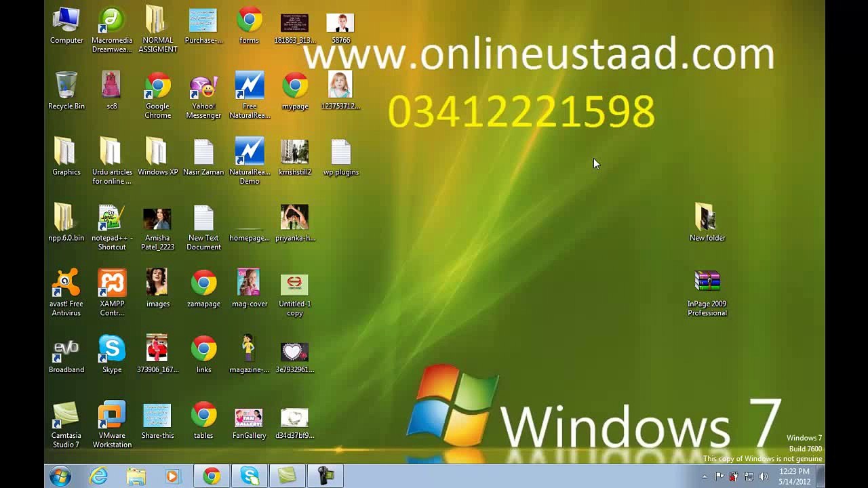Image resolution: width=868 pixels, height=488 pixels.
Task: Launch the Free NaturalReader shortcut
Action: [250, 96]
